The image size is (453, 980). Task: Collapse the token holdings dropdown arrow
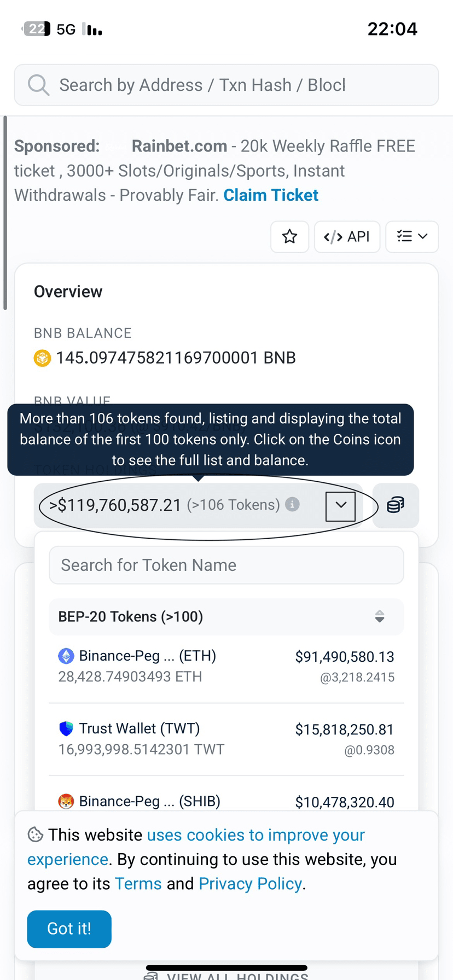340,505
